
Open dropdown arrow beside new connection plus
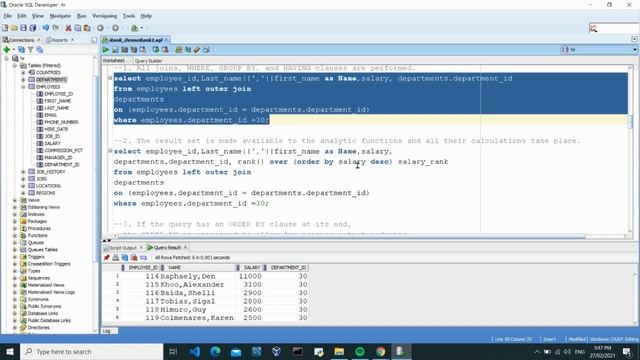(13, 49)
